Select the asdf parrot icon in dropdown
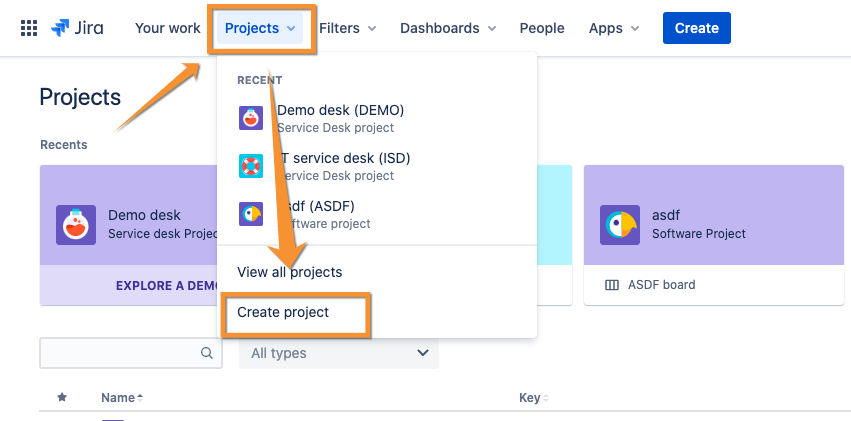This screenshot has width=851, height=421. coord(251,214)
